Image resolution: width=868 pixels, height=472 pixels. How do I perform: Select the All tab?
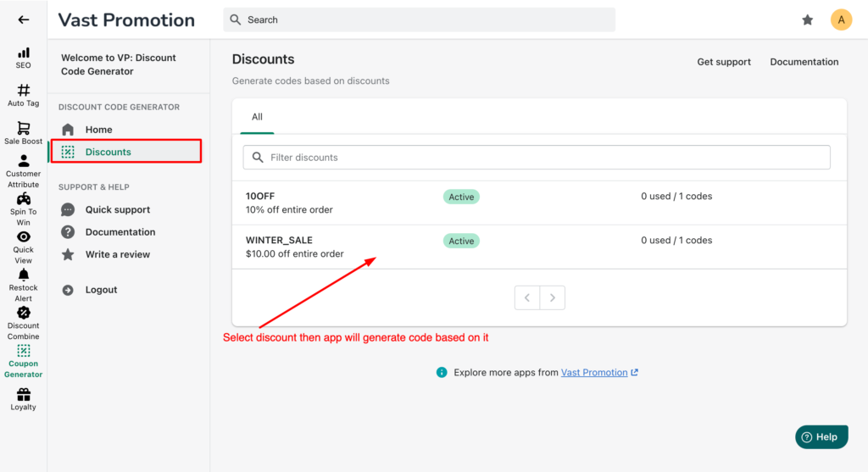(x=257, y=117)
